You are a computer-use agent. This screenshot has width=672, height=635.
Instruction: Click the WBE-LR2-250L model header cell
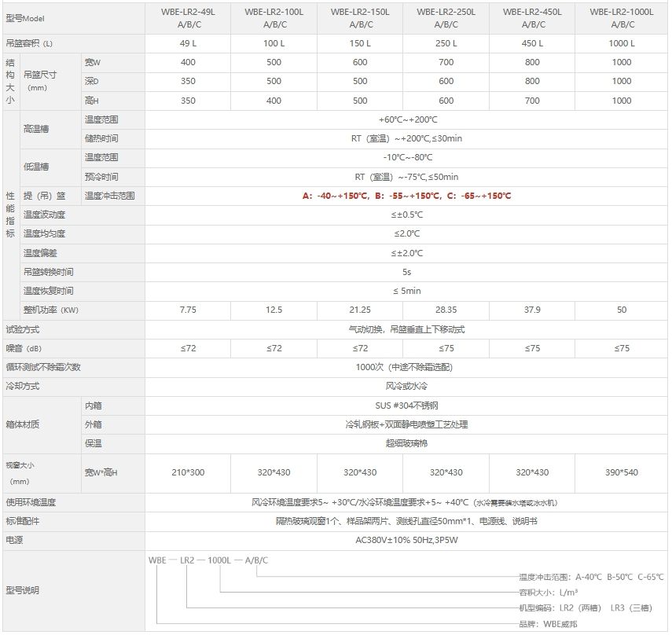[x=446, y=18]
